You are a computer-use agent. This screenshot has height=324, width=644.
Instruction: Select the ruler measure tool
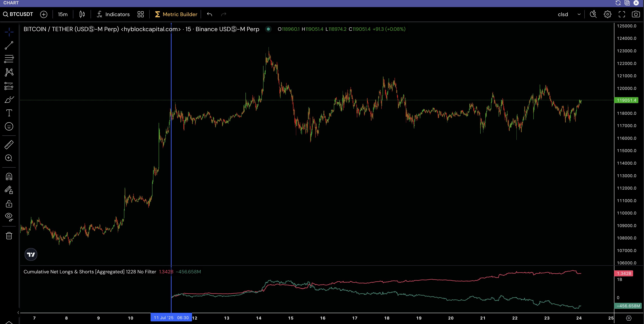pyautogui.click(x=9, y=145)
